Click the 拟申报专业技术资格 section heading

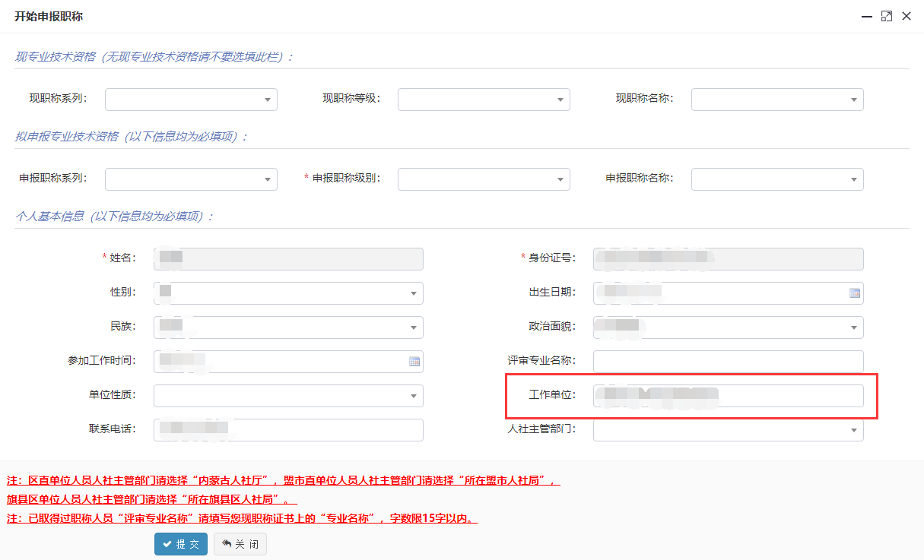[x=132, y=137]
